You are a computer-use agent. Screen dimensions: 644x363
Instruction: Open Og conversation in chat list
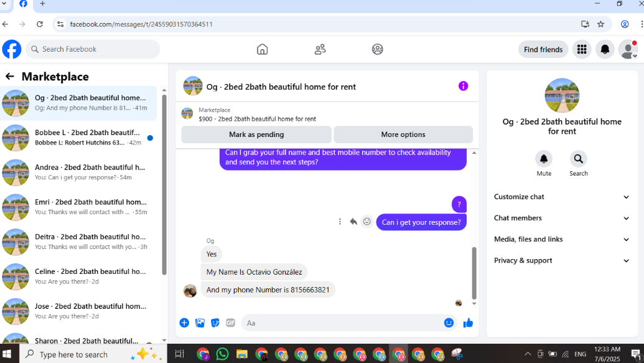coord(78,103)
